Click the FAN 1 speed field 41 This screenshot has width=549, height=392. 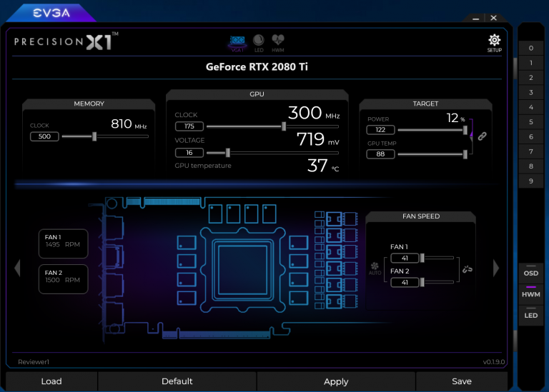pos(405,258)
